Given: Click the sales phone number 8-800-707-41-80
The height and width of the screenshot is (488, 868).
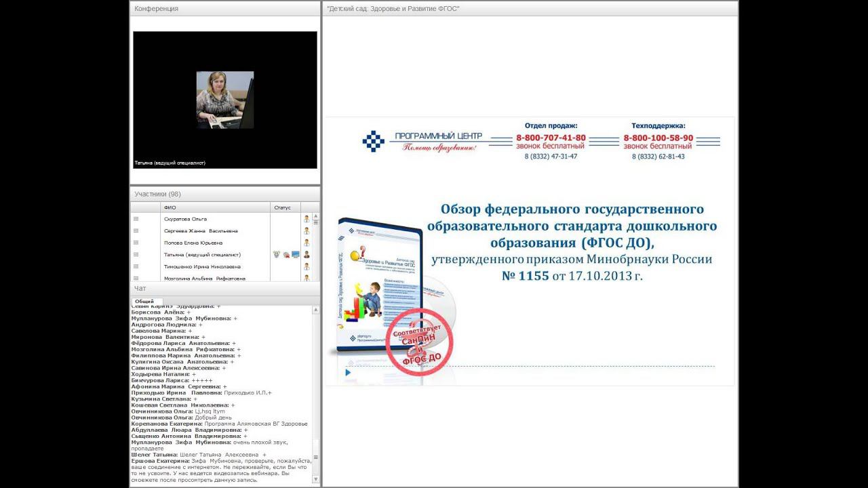Looking at the screenshot, I should [551, 138].
